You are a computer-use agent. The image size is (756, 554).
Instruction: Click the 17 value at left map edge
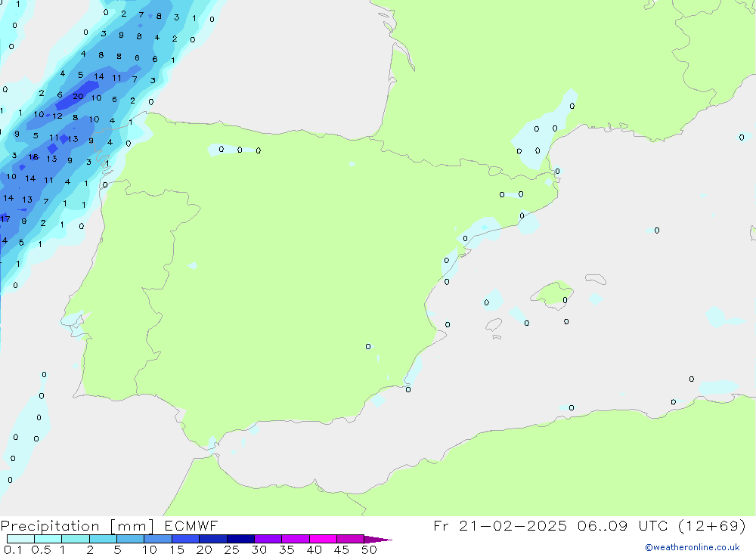point(5,219)
